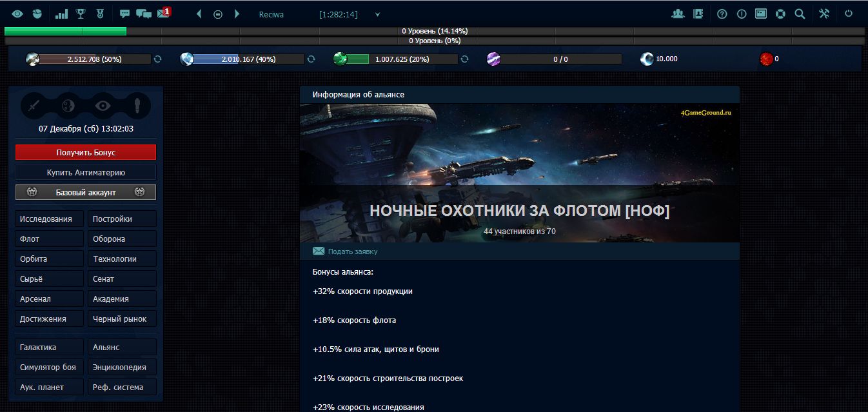
Task: Click the coordinates [1:282:14]
Action: [339, 14]
